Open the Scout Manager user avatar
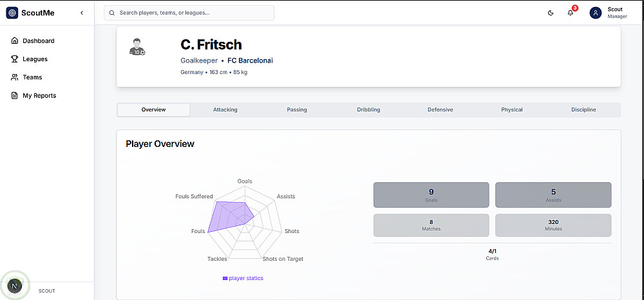The image size is (644, 300). [596, 13]
